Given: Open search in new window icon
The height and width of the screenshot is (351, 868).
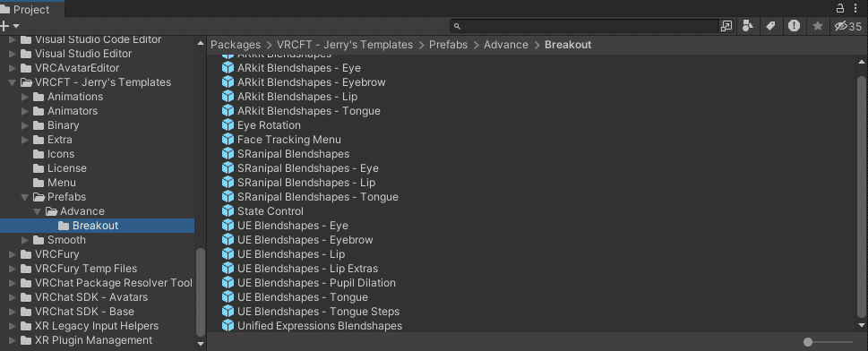Looking at the screenshot, I should tap(726, 26).
